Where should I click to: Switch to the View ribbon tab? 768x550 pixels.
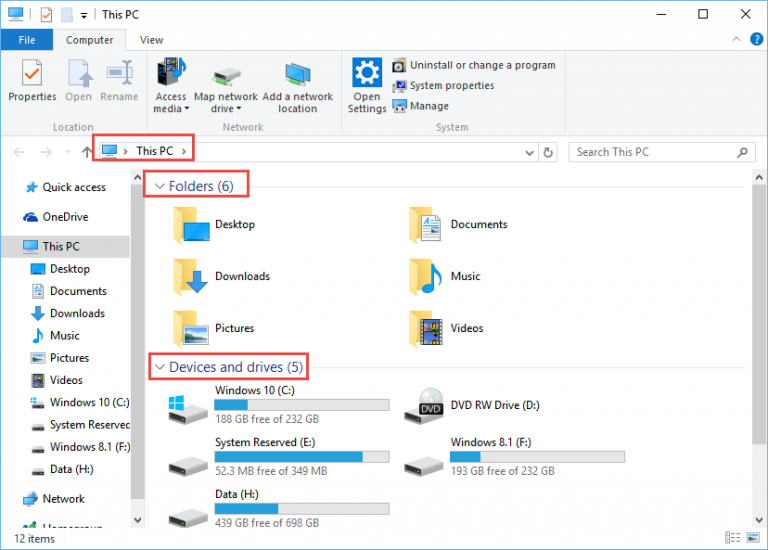[x=151, y=40]
